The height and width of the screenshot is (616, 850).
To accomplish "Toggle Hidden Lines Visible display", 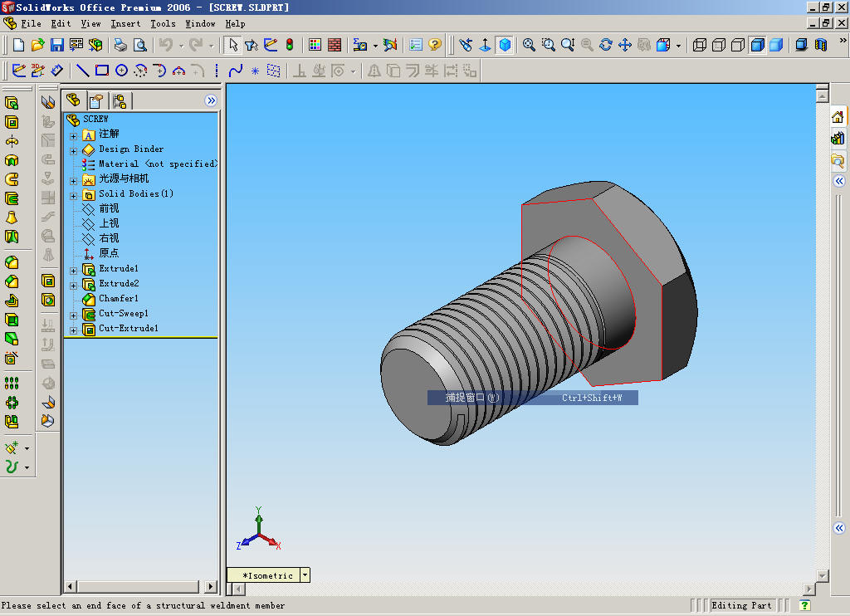I will (x=719, y=45).
